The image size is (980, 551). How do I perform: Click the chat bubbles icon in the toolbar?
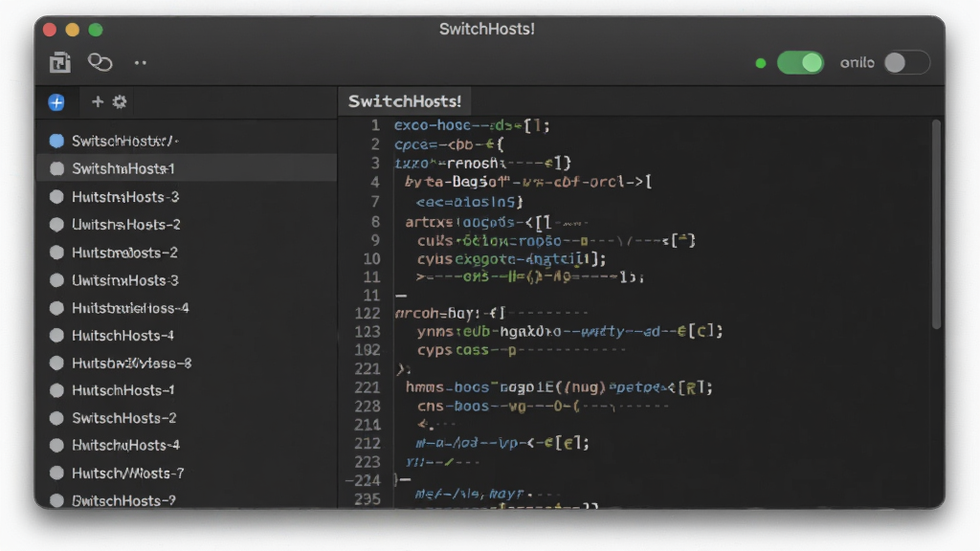(100, 62)
